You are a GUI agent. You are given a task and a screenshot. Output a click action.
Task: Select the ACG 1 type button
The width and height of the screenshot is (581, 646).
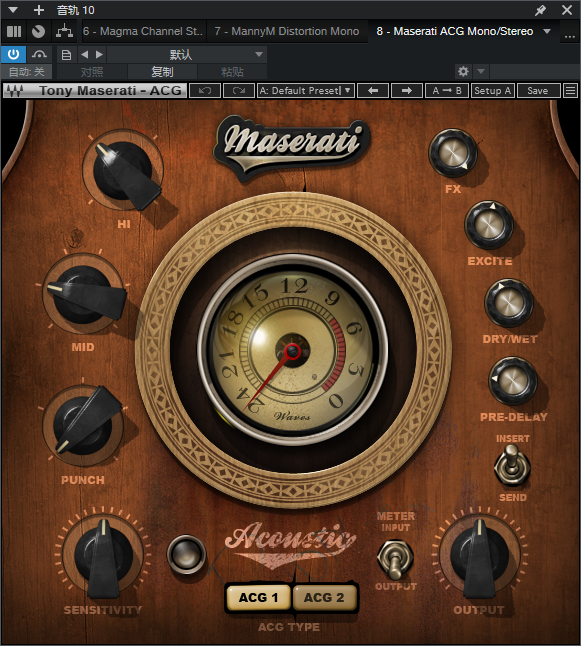point(258,597)
